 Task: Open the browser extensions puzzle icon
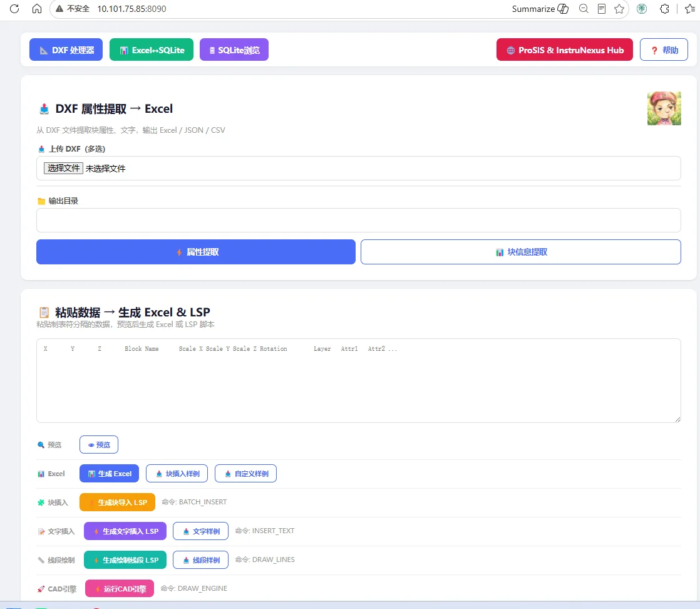(664, 9)
